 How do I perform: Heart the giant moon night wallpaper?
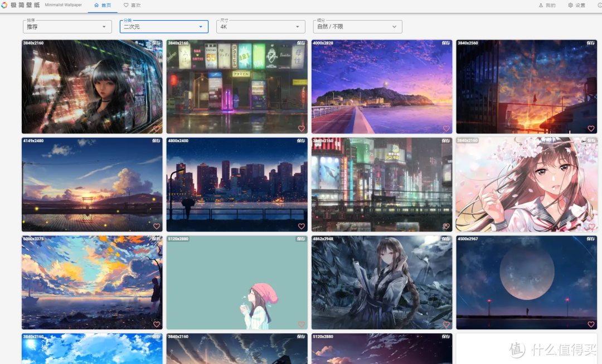pyautogui.click(x=591, y=324)
